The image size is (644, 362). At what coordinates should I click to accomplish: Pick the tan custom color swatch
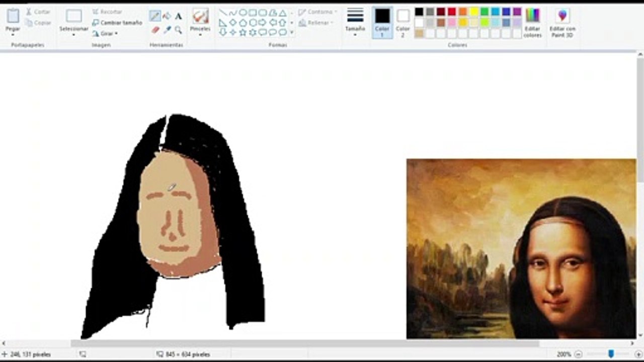pyautogui.click(x=419, y=34)
